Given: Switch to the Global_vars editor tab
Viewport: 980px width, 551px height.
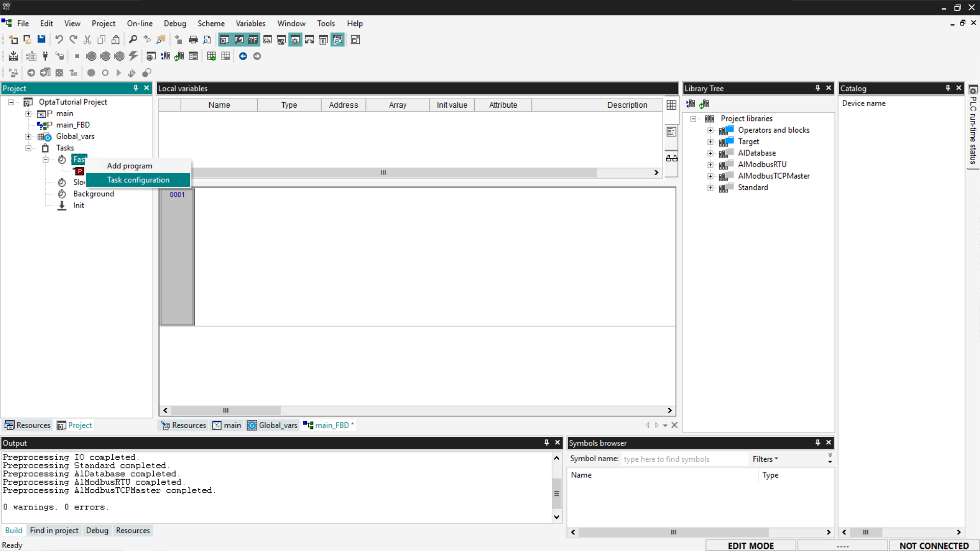Looking at the screenshot, I should (273, 425).
